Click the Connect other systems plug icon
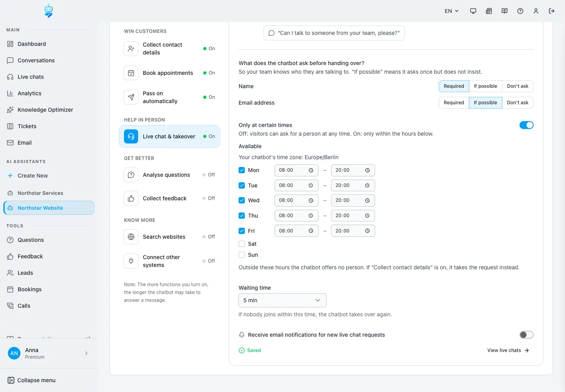Image resolution: width=565 pixels, height=392 pixels. pos(131,261)
